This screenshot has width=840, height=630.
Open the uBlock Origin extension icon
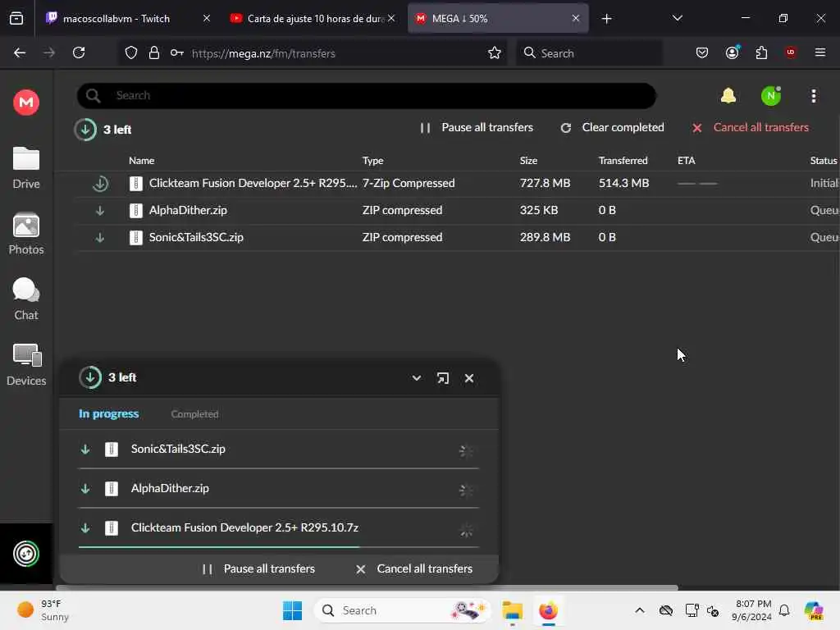pyautogui.click(x=791, y=52)
